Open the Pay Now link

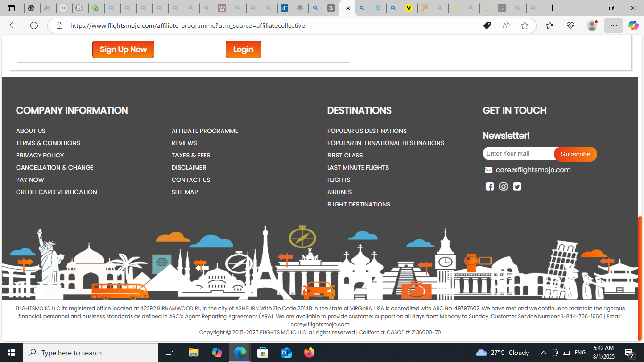[x=30, y=180]
